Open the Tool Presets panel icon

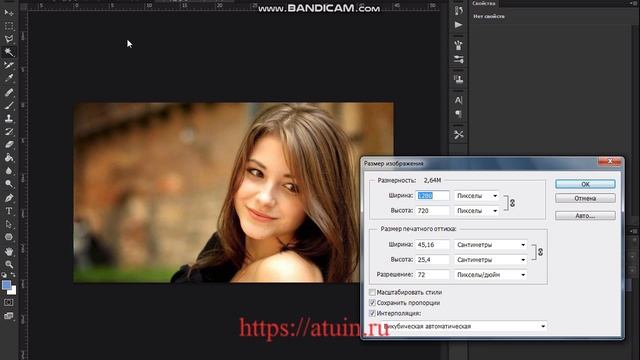coord(458,134)
